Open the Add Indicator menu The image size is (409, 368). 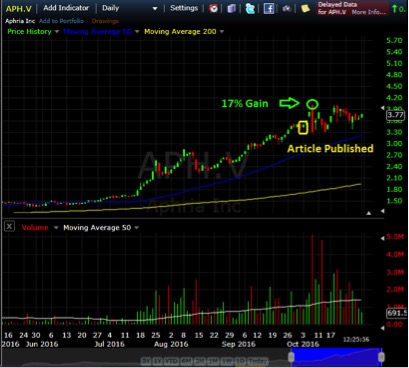(66, 8)
